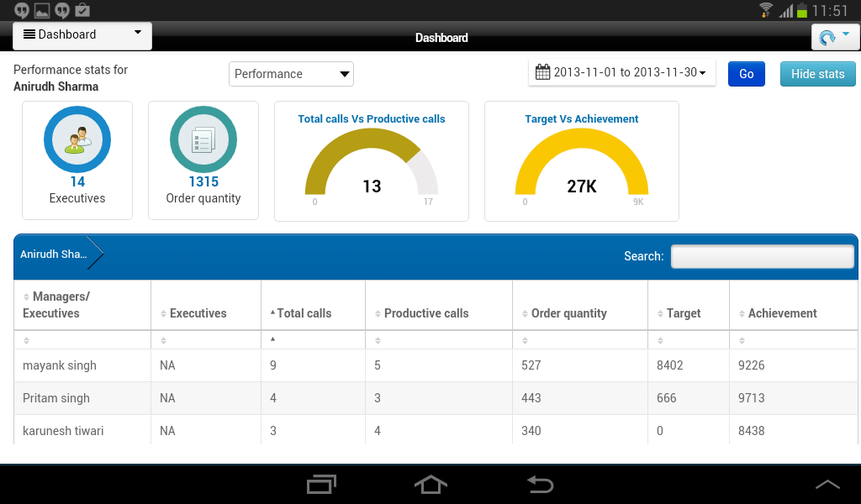Tap the Executives people icon circle
Viewport: 861px width, 504px height.
(x=77, y=139)
